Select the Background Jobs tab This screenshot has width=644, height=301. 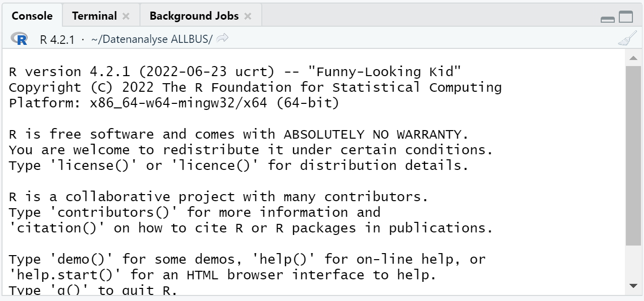click(x=194, y=16)
